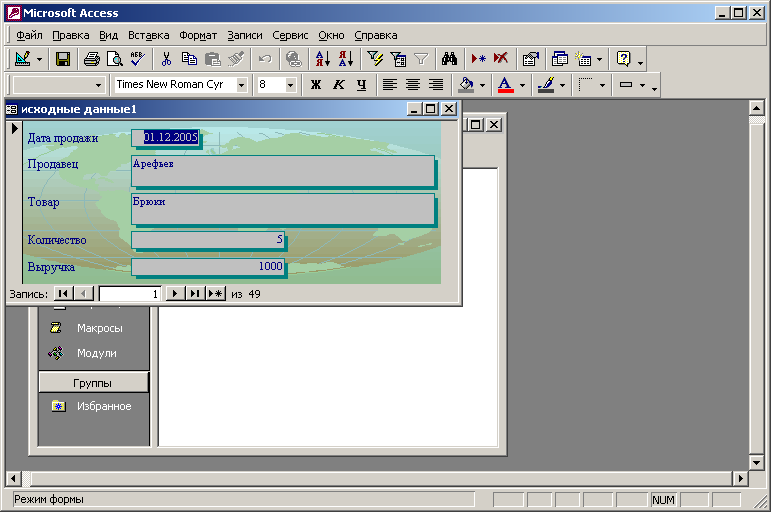
Task: Insert hyperlink globe icon
Action: click(x=294, y=60)
